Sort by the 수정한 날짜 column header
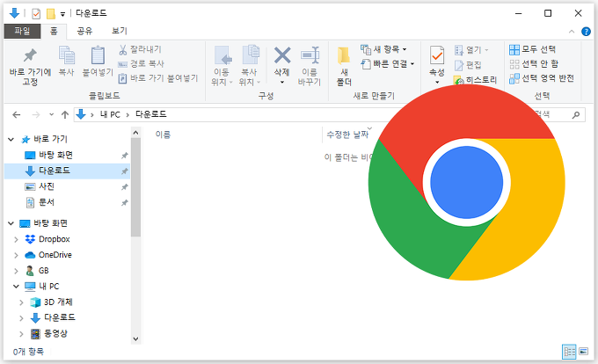This screenshot has width=598, height=364. [x=347, y=135]
